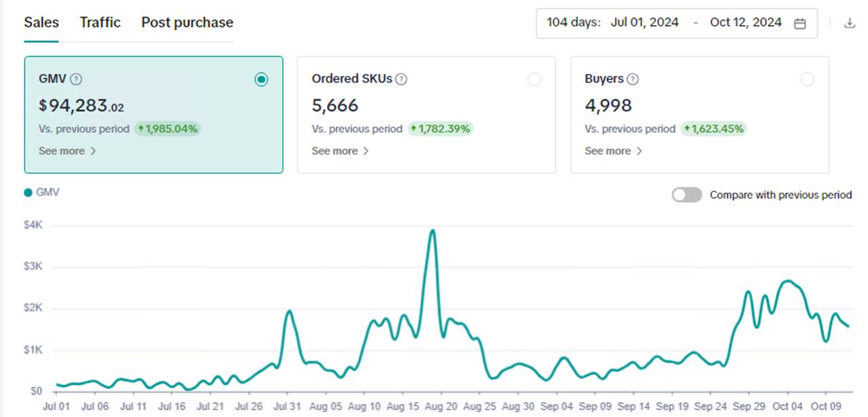Click the GMV help question mark
868x417 pixels.
click(77, 79)
